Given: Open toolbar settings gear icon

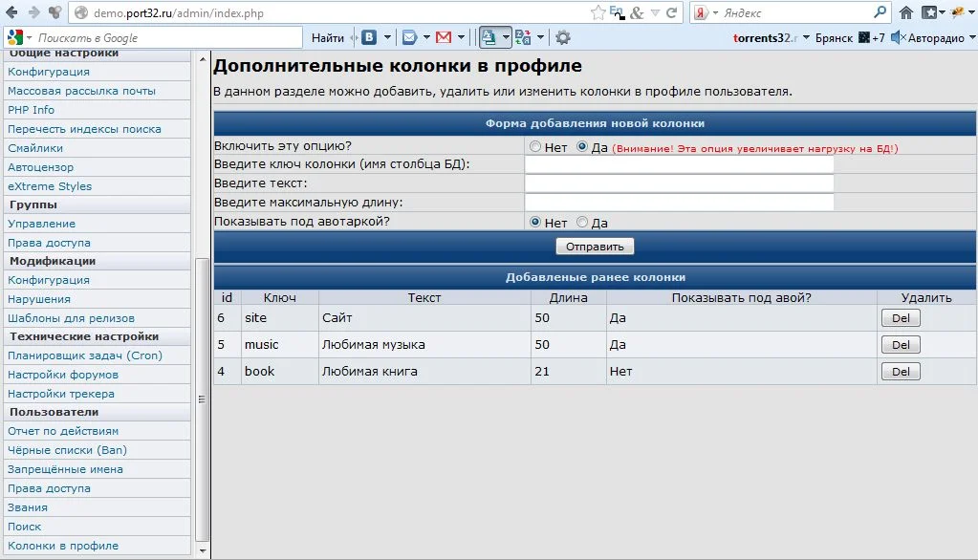Looking at the screenshot, I should [x=562, y=37].
